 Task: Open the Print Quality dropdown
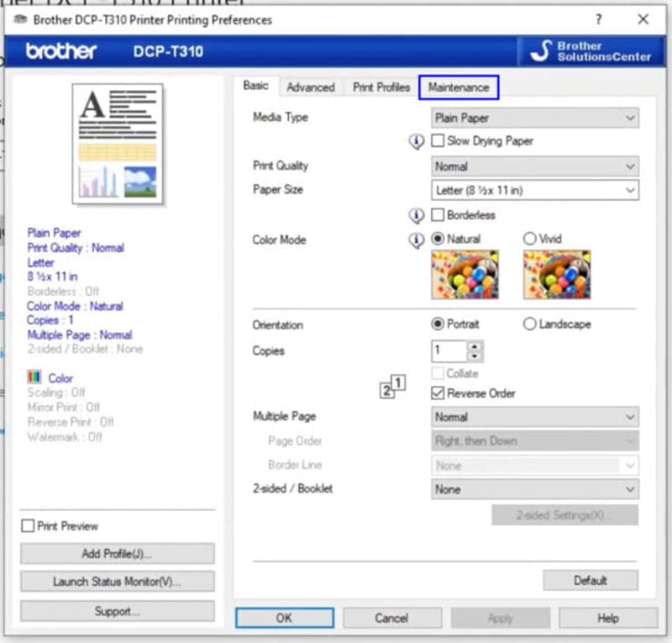(535, 166)
